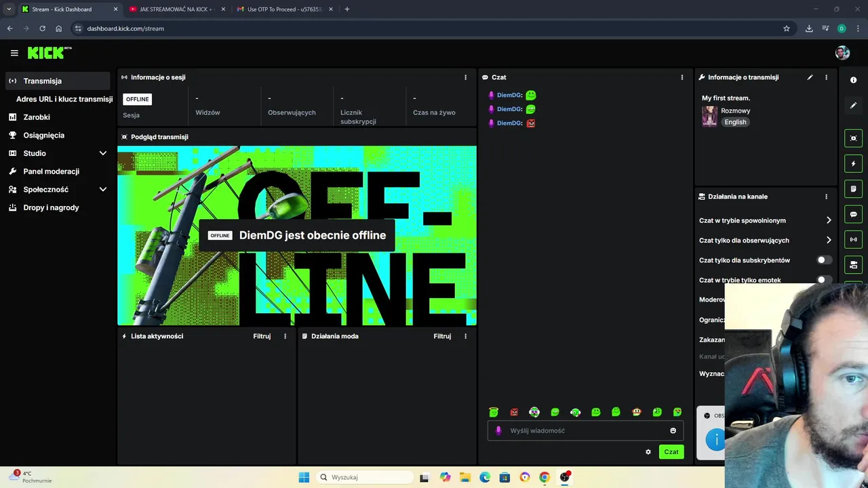Toggle Czat tylko dla subskrybentów switch

pyautogui.click(x=824, y=260)
